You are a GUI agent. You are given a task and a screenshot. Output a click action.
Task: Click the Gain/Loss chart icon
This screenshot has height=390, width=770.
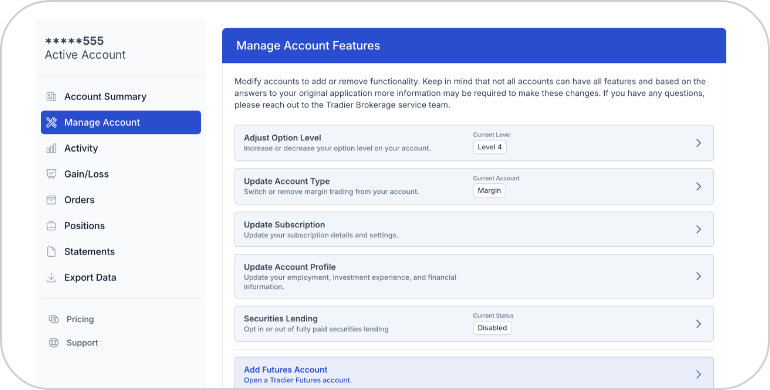tap(51, 174)
